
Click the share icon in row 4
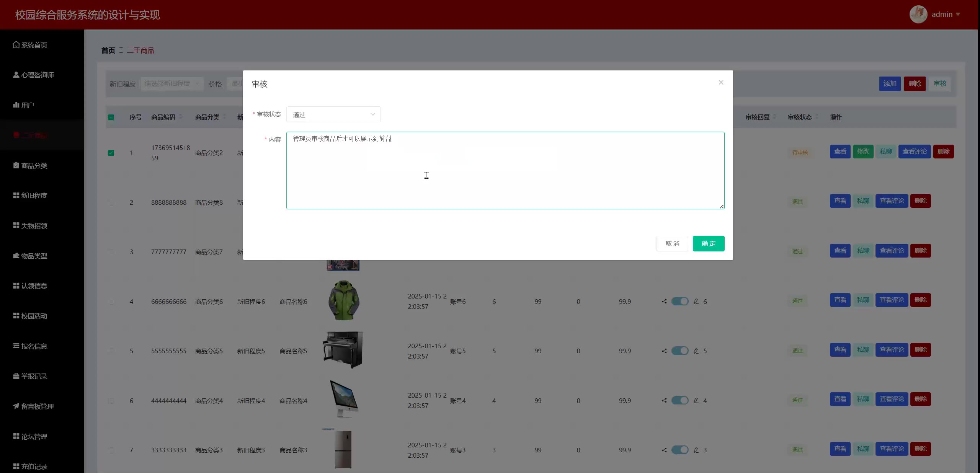tap(664, 301)
